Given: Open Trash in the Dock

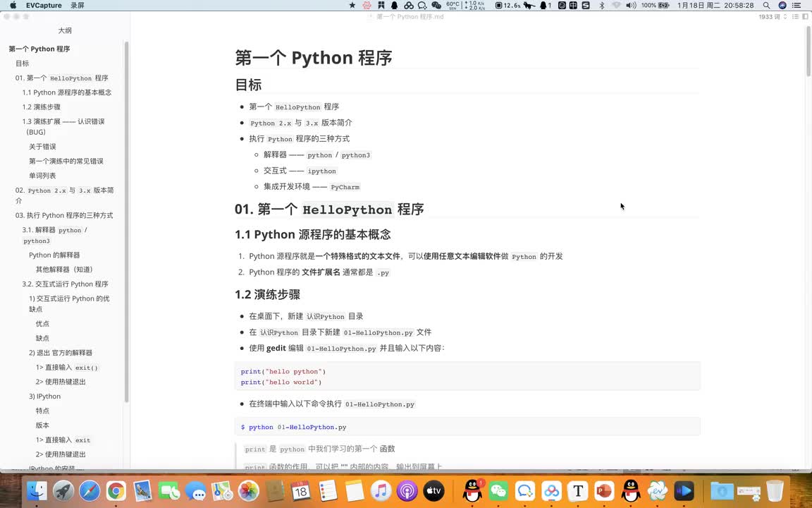Looking at the screenshot, I should point(775,490).
